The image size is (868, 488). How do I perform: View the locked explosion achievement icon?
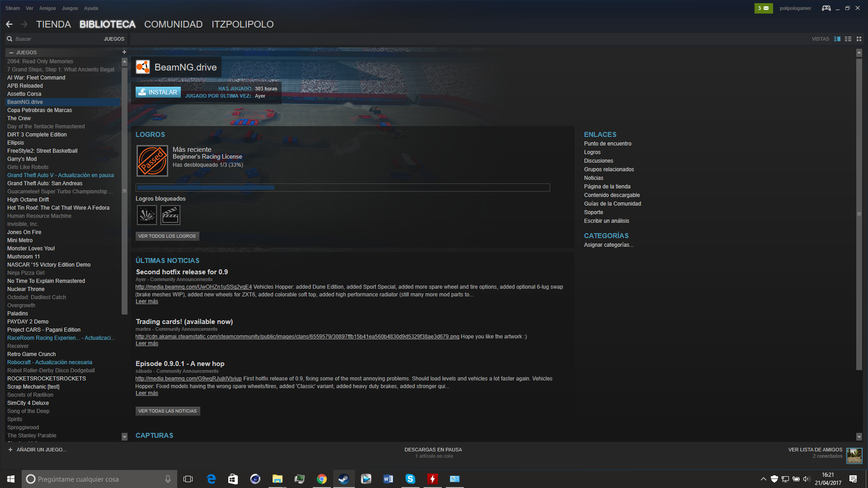click(147, 215)
